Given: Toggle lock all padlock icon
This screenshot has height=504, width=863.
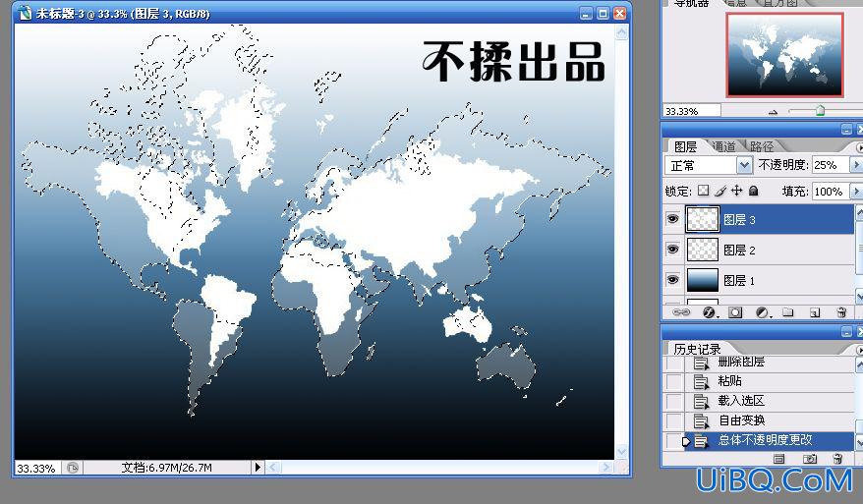Looking at the screenshot, I should coord(754,191).
